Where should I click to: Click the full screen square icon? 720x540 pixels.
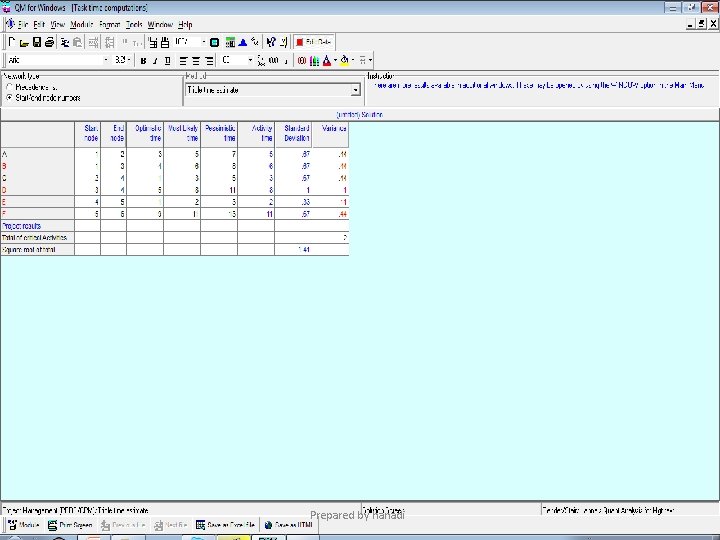tap(214, 42)
